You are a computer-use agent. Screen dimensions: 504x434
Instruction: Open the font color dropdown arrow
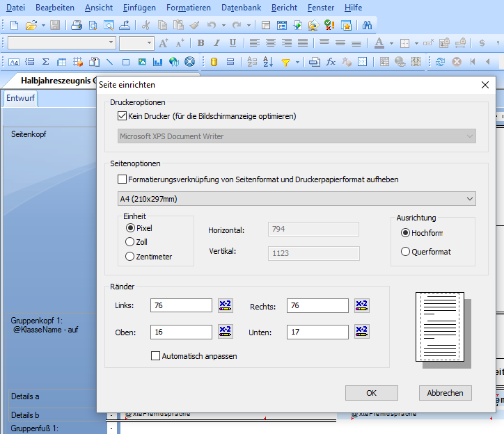(x=391, y=43)
